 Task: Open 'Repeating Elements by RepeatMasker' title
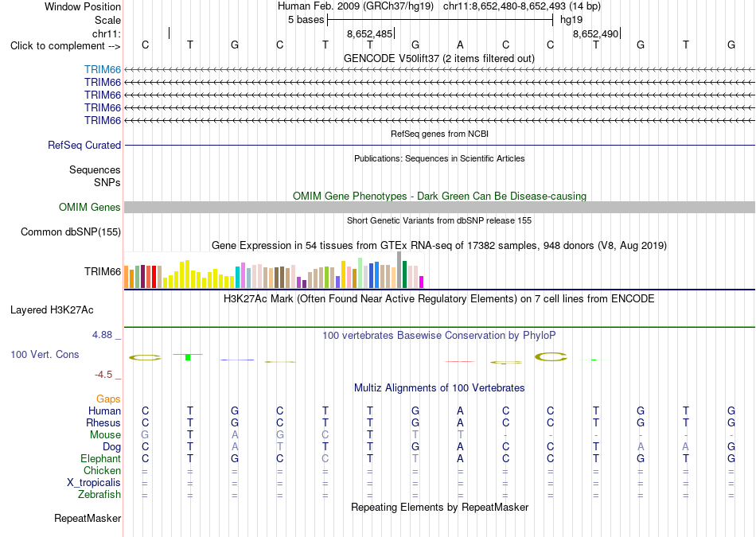tap(439, 507)
